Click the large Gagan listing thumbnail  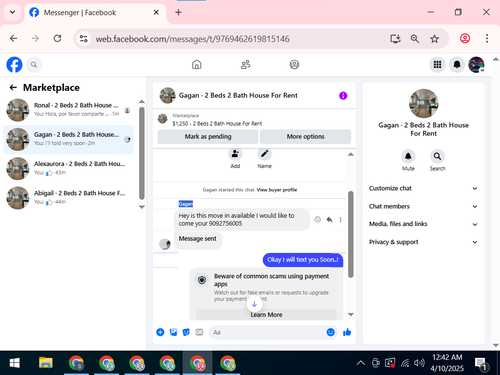point(423,103)
